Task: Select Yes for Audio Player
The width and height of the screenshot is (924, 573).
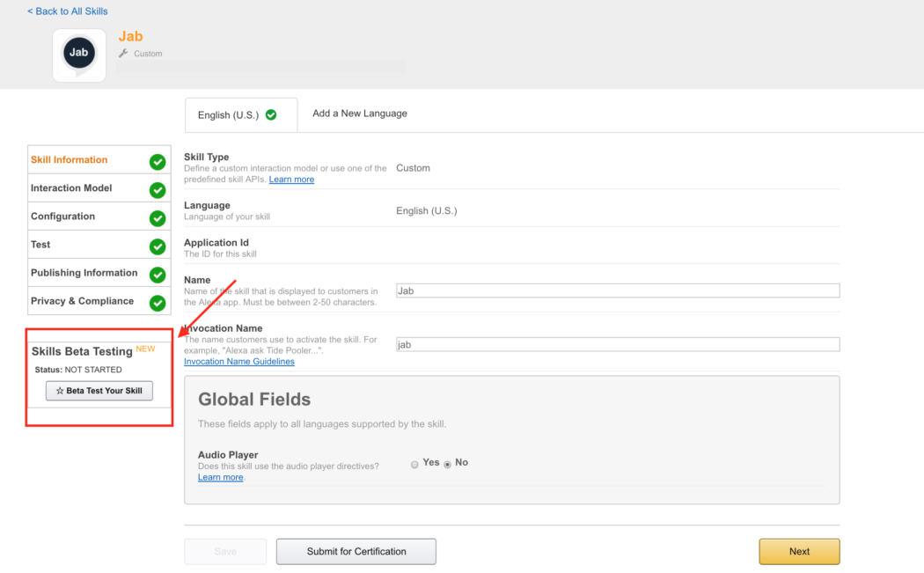Action: tap(414, 465)
